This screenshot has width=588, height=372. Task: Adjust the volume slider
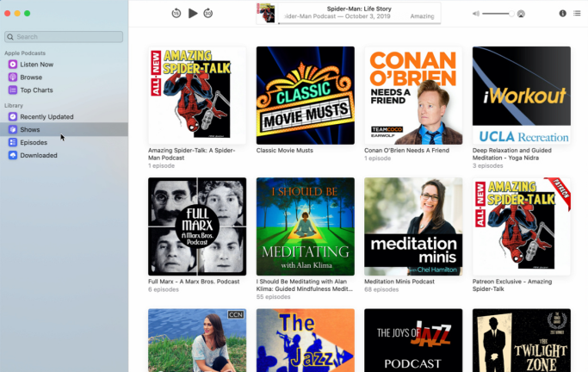tap(498, 14)
